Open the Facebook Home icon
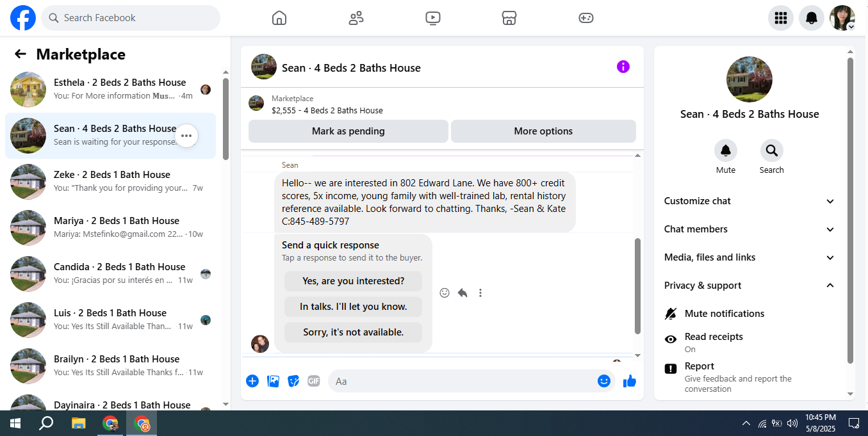 click(x=279, y=18)
